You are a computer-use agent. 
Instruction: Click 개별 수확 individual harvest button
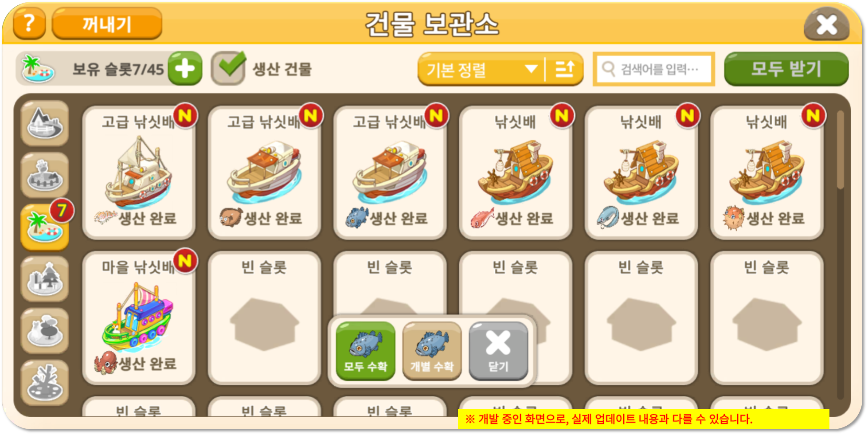(x=432, y=351)
